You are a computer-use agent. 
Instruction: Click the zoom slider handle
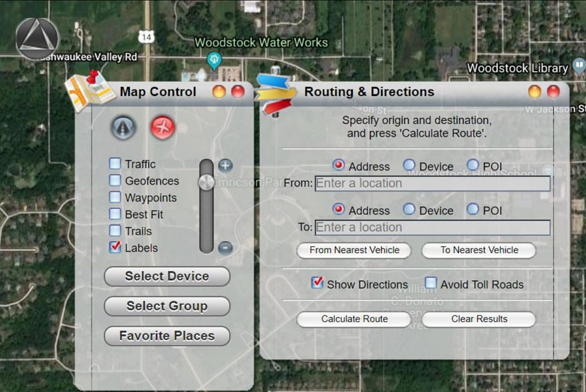pyautogui.click(x=206, y=183)
